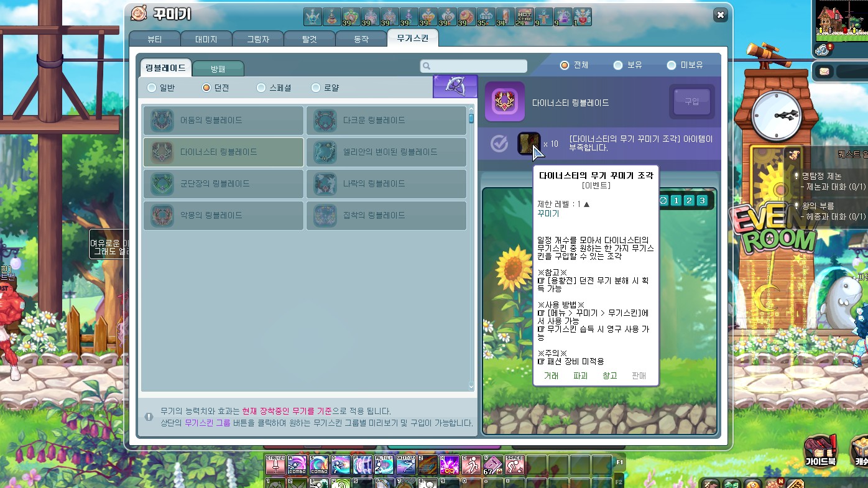The width and height of the screenshot is (868, 488).
Task: Select the 미보유 filter option
Action: coord(672,65)
